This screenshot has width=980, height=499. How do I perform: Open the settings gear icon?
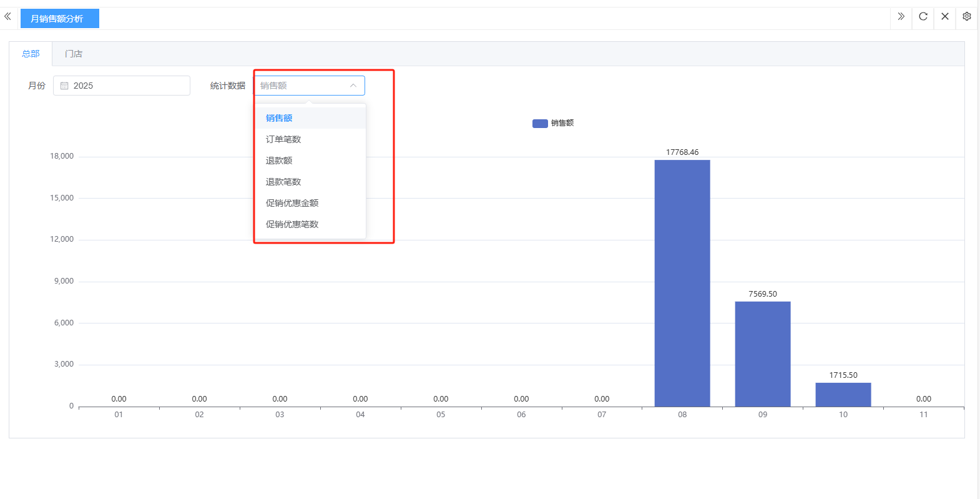coord(966,17)
